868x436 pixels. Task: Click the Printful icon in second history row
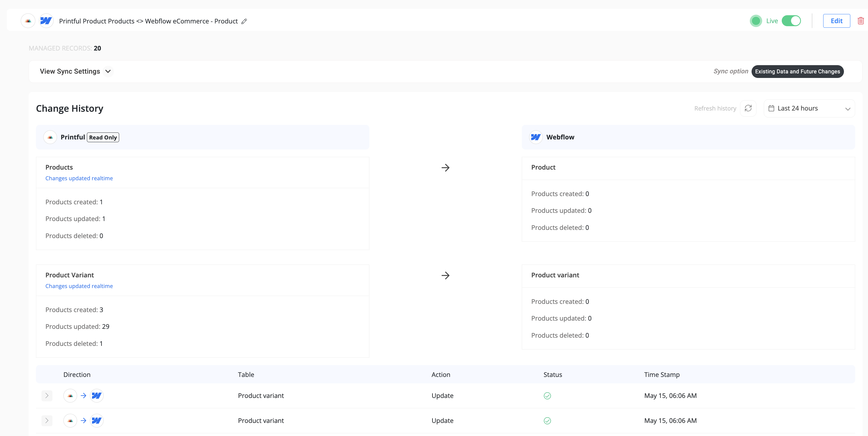(70, 420)
